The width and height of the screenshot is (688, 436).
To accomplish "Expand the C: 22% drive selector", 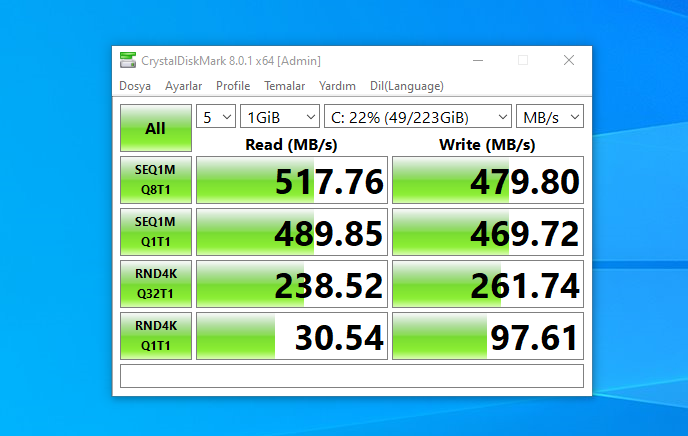I will tap(418, 116).
